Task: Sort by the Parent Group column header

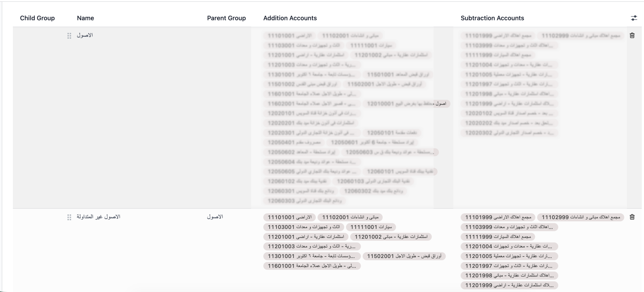Action: coord(226,18)
